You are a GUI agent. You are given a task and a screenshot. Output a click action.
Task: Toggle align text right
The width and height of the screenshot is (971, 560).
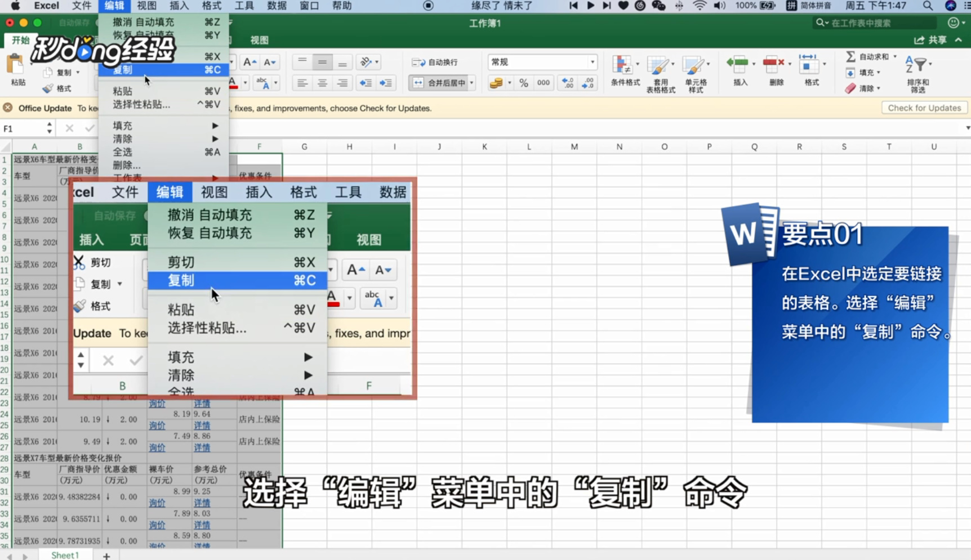pyautogui.click(x=342, y=83)
